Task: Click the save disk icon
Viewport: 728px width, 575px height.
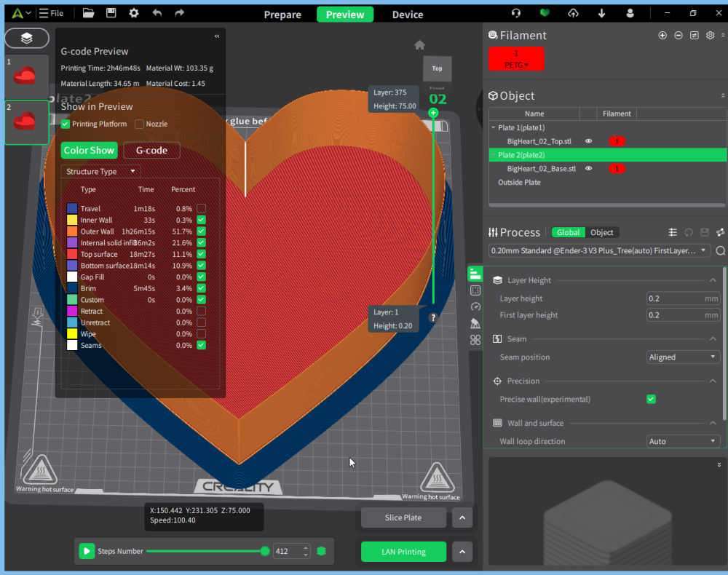Action: pos(111,13)
